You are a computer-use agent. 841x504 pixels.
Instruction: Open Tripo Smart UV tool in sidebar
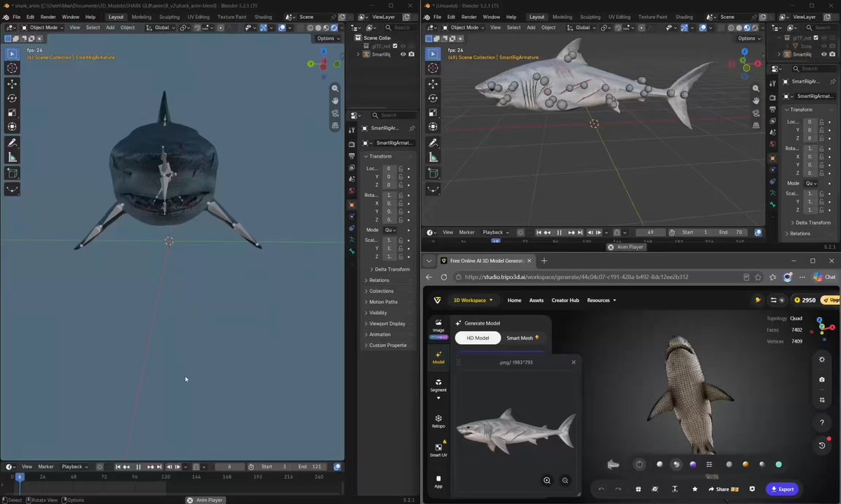(x=438, y=449)
